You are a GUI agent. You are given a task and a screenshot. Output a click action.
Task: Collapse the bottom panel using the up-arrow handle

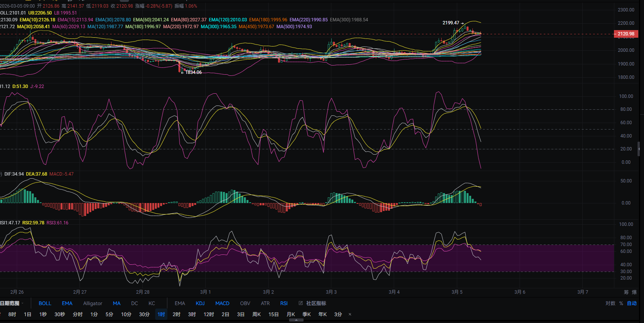click(296, 320)
